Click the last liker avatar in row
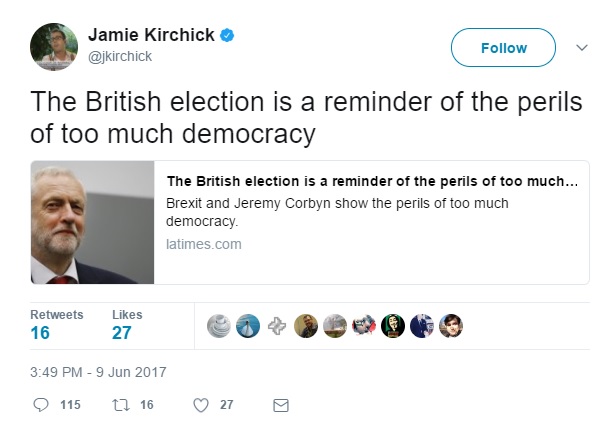This screenshot has width=615, height=425. tap(451, 326)
